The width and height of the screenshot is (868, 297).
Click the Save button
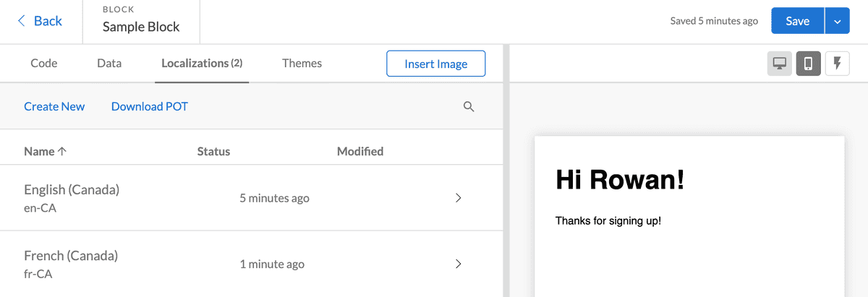coord(798,22)
